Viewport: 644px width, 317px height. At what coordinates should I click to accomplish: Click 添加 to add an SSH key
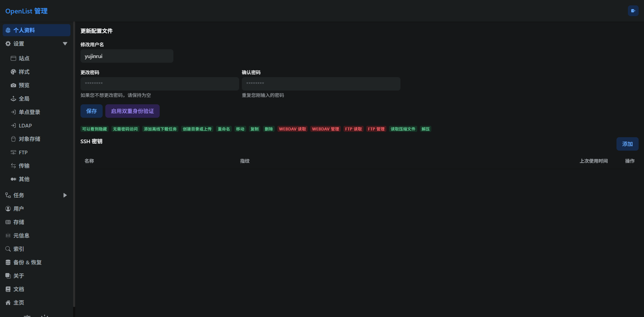(627, 144)
